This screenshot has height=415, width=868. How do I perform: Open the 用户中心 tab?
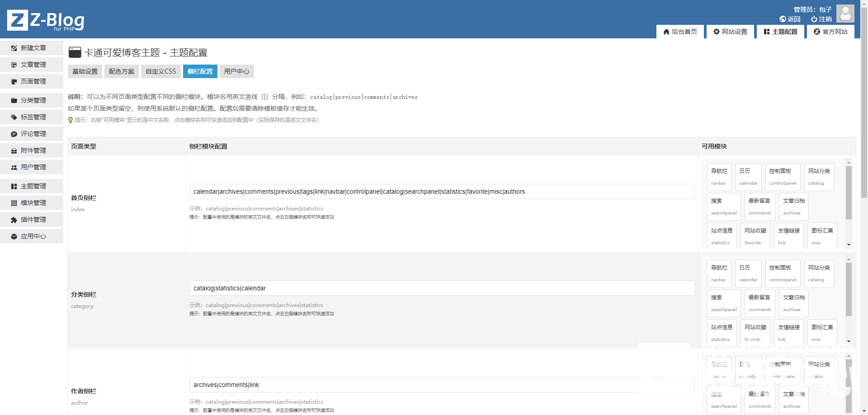(x=236, y=71)
